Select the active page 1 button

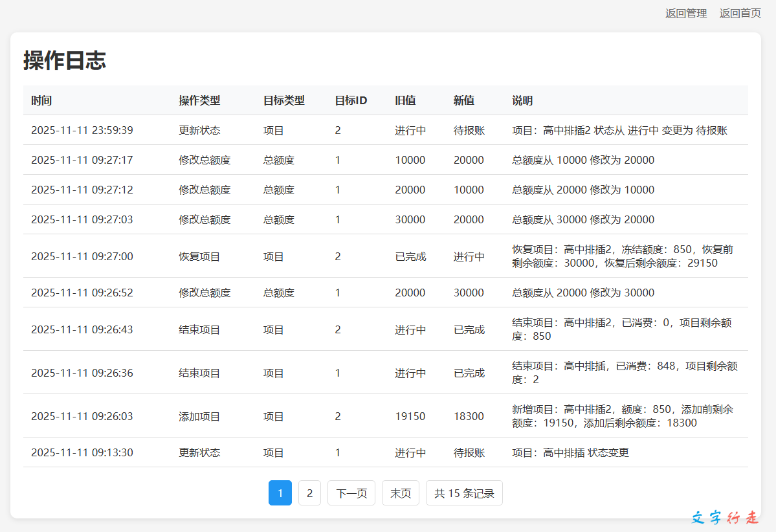(280, 493)
